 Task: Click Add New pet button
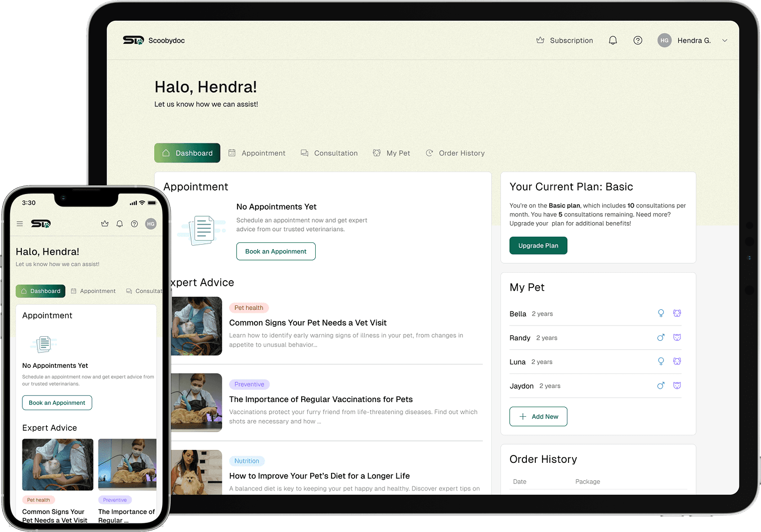tap(538, 417)
